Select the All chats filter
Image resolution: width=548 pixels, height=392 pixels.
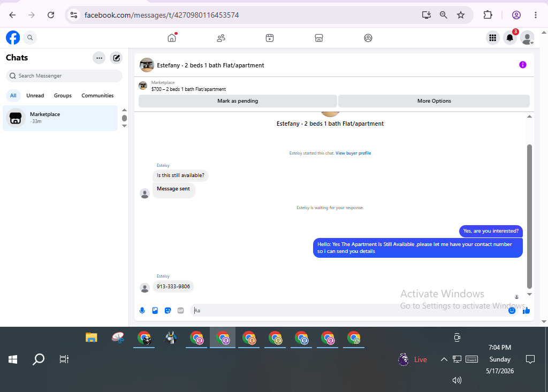click(x=13, y=95)
